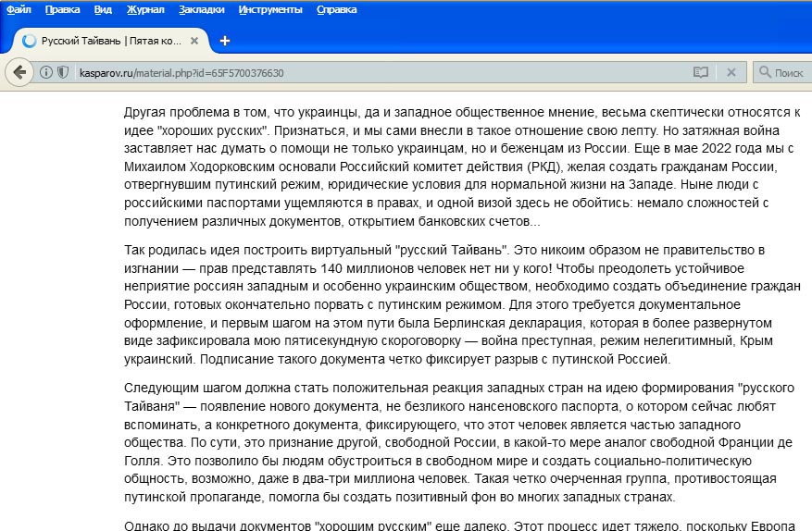This screenshot has width=812, height=531.
Task: Show site information icon
Action: click(46, 72)
